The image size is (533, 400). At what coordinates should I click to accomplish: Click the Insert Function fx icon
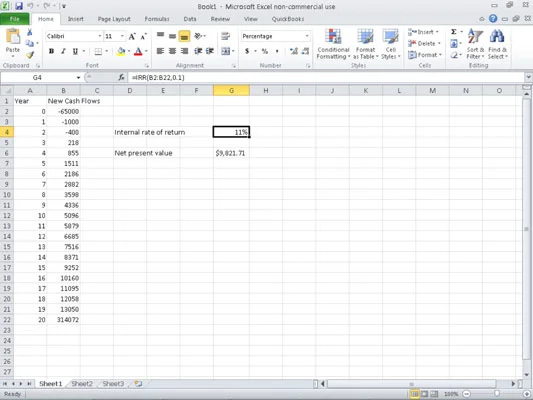tap(121, 77)
